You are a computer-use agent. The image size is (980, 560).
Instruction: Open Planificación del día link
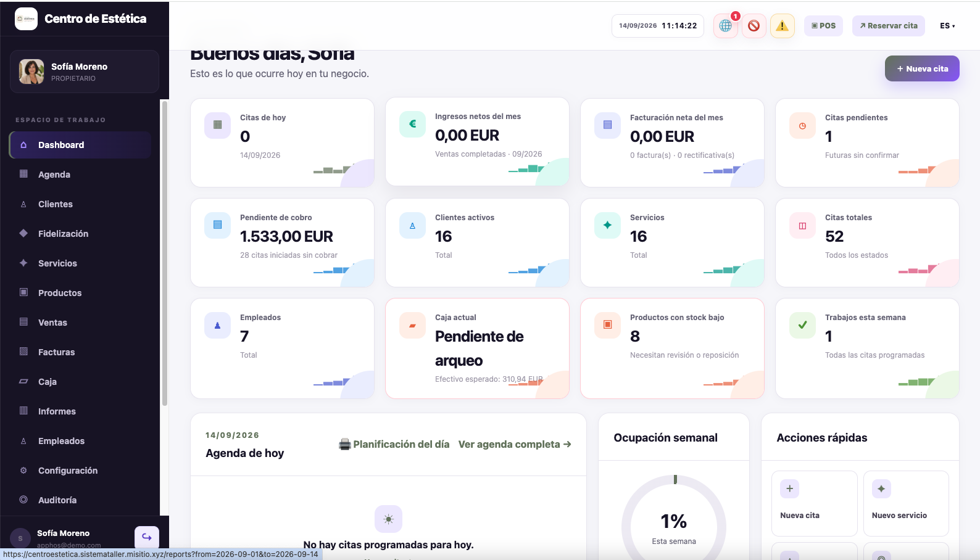point(394,444)
